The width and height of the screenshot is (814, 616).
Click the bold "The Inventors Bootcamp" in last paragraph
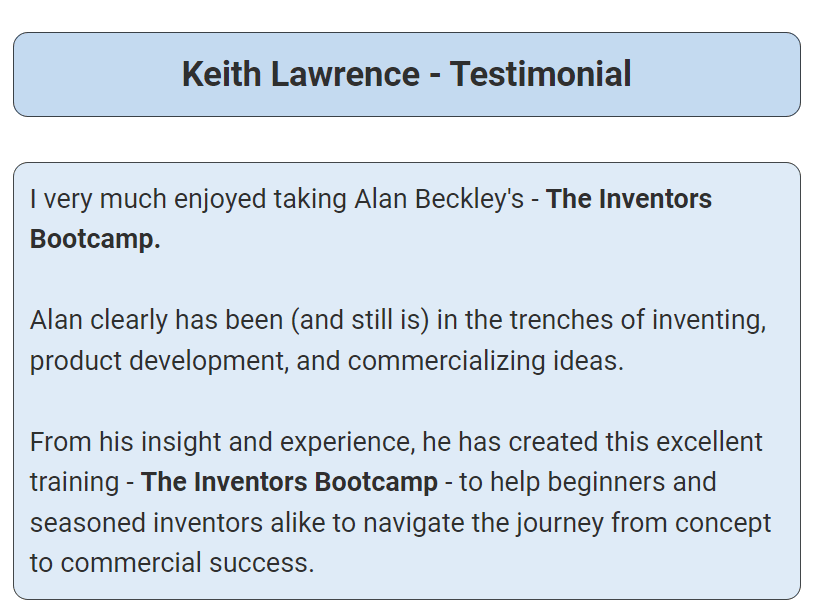pyautogui.click(x=289, y=482)
